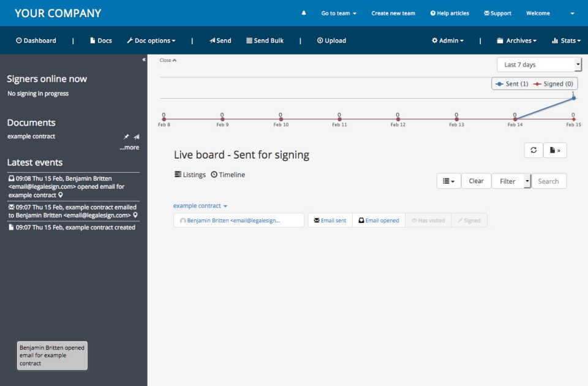Open the Upload page
588x386 pixels.
tap(331, 40)
